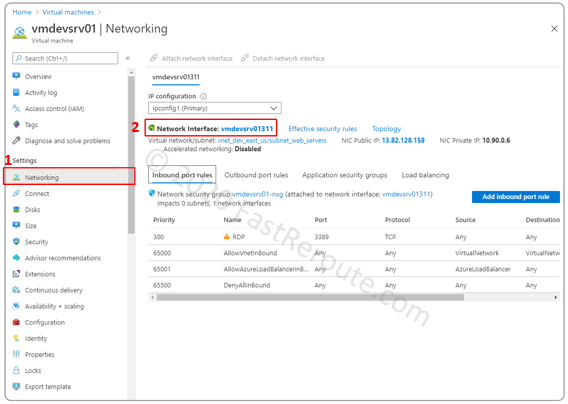
Task: Click the RDP rule warning triangle icon
Action: click(227, 237)
